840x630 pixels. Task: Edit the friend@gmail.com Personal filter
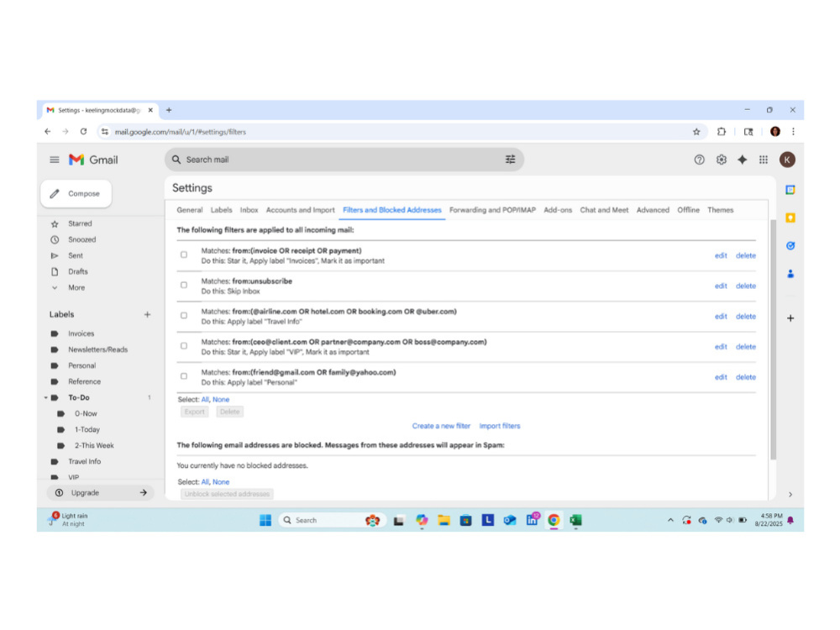click(x=721, y=377)
